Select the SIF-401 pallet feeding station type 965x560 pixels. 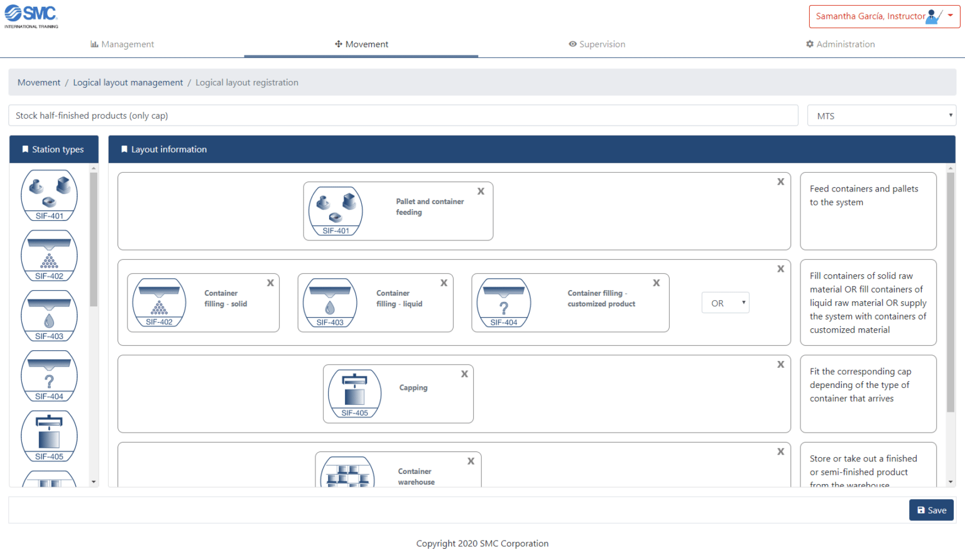[x=49, y=195]
